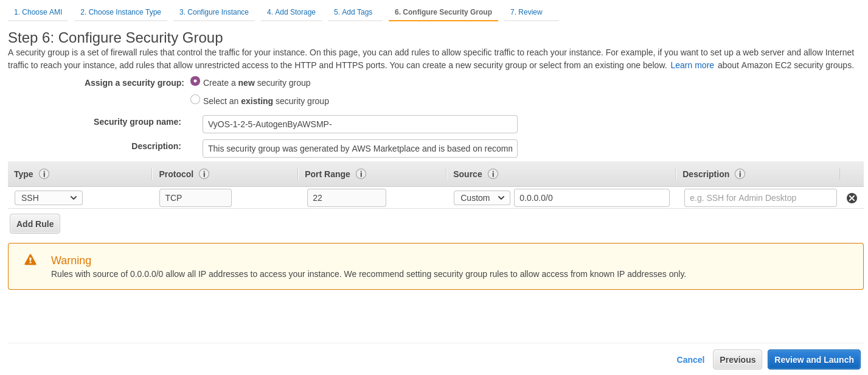This screenshot has height=375, width=868.
Task: Click the 'Review and Launch' button
Action: (x=814, y=359)
